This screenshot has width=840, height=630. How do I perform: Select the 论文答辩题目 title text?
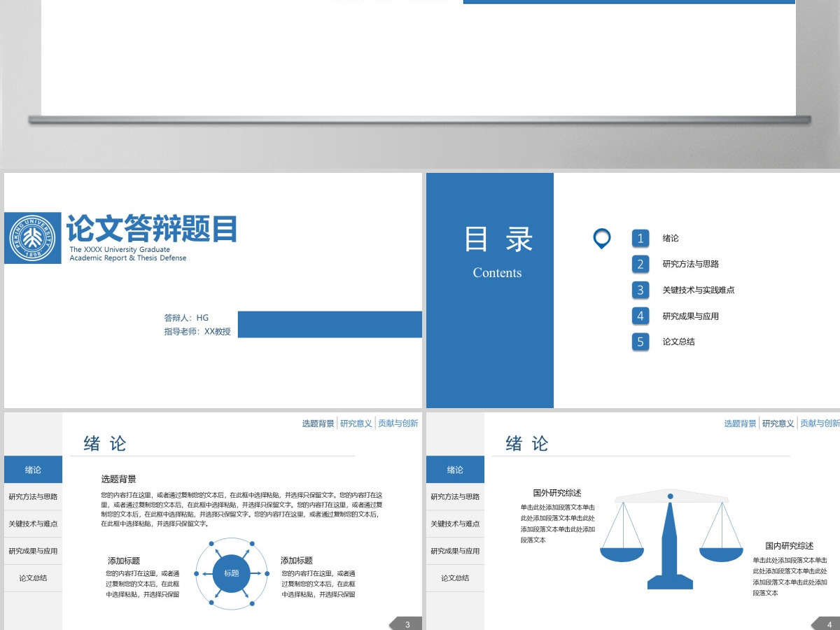click(152, 229)
